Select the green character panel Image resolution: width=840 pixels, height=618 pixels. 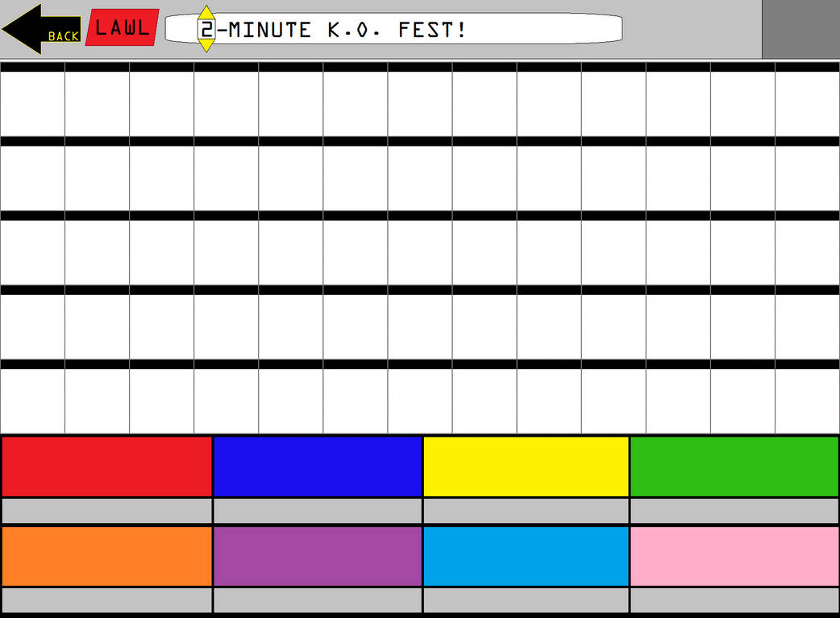tap(734, 466)
